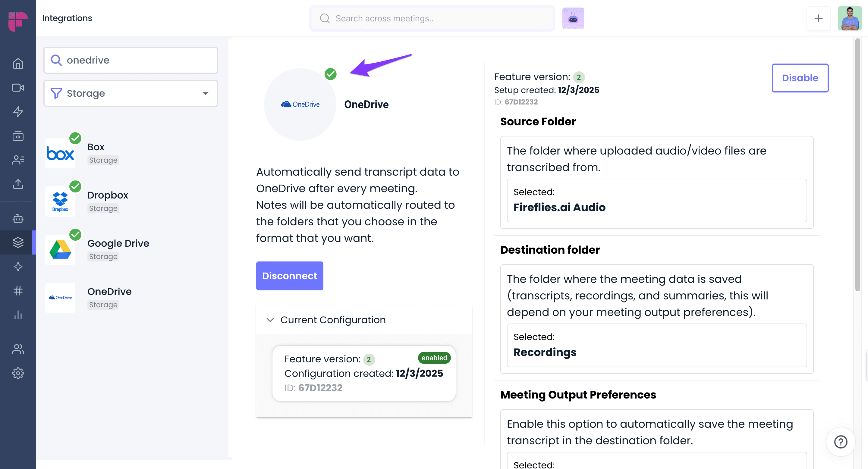Click the Disable button
The image size is (868, 469).
coord(800,78)
